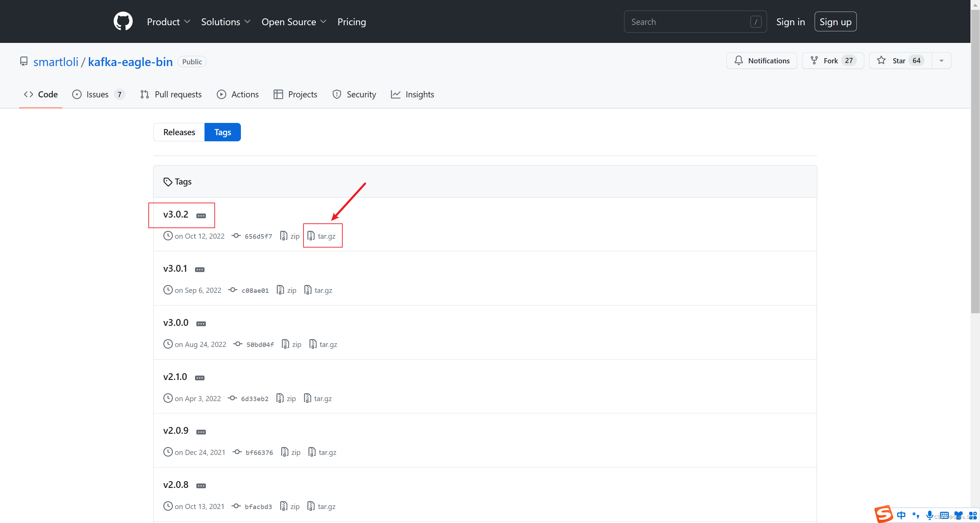This screenshot has width=980, height=523.
Task: Open the v2.1.0 tag
Action: (x=175, y=377)
